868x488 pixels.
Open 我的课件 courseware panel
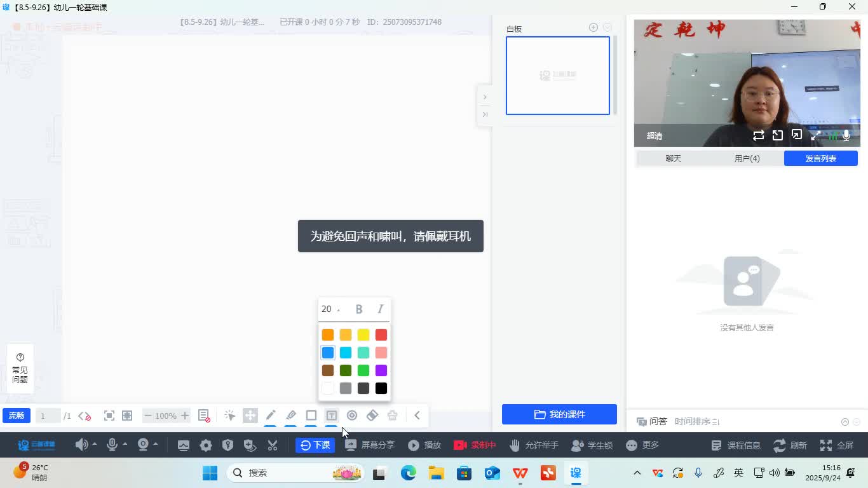(559, 414)
